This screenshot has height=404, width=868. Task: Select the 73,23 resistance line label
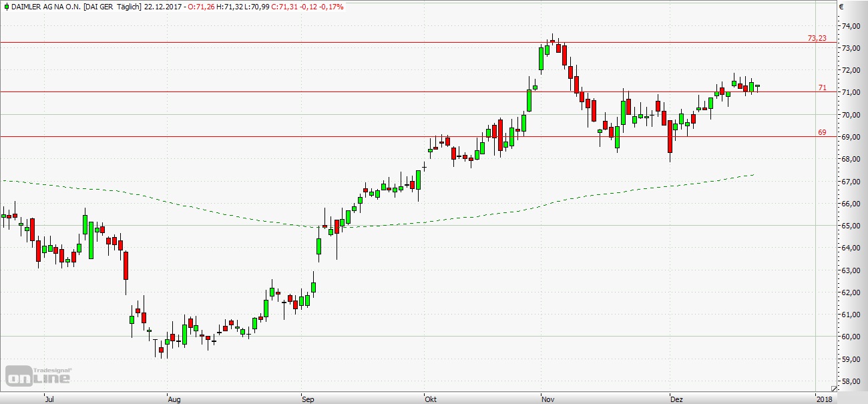817,39
